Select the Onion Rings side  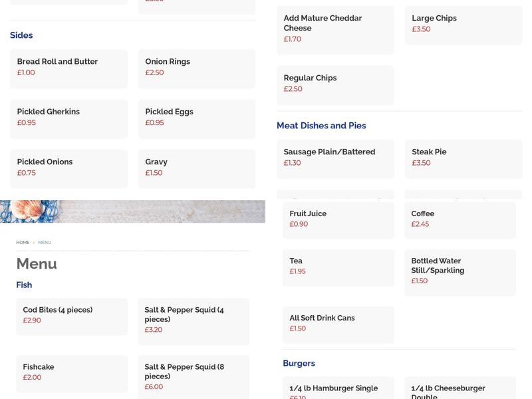coord(197,69)
